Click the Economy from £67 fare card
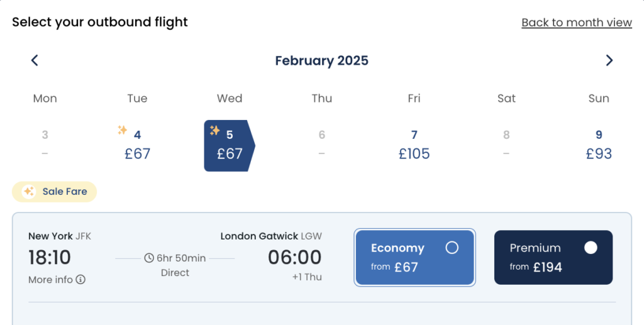The height and width of the screenshot is (325, 644). (414, 258)
